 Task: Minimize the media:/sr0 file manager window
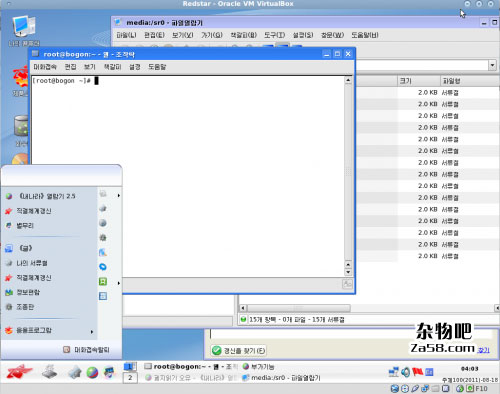point(484,23)
